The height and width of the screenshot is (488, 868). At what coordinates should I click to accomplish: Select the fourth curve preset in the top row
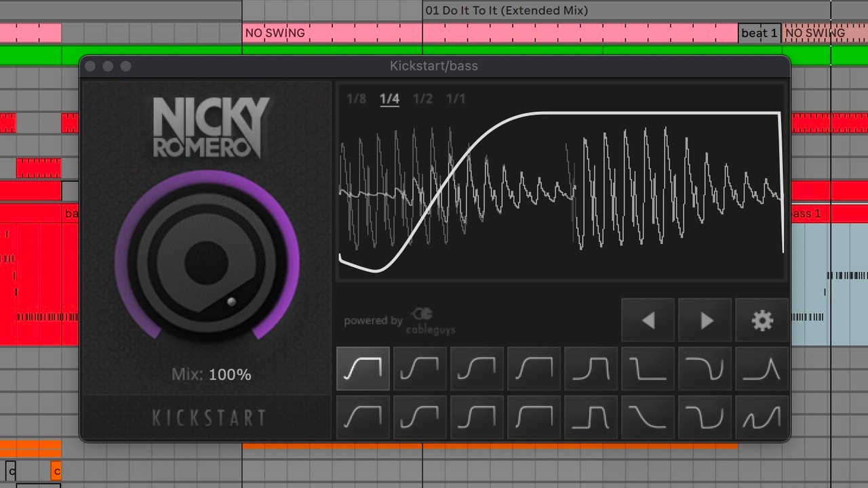click(534, 369)
